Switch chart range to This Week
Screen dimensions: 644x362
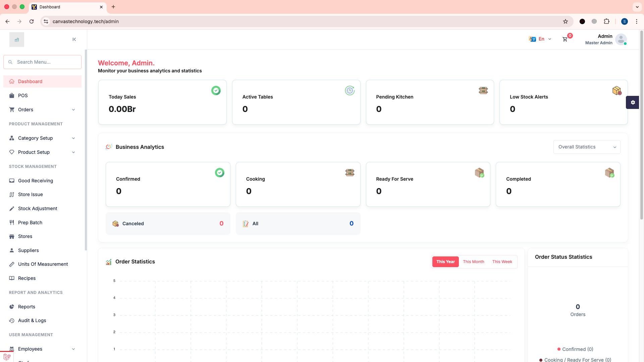(502, 262)
